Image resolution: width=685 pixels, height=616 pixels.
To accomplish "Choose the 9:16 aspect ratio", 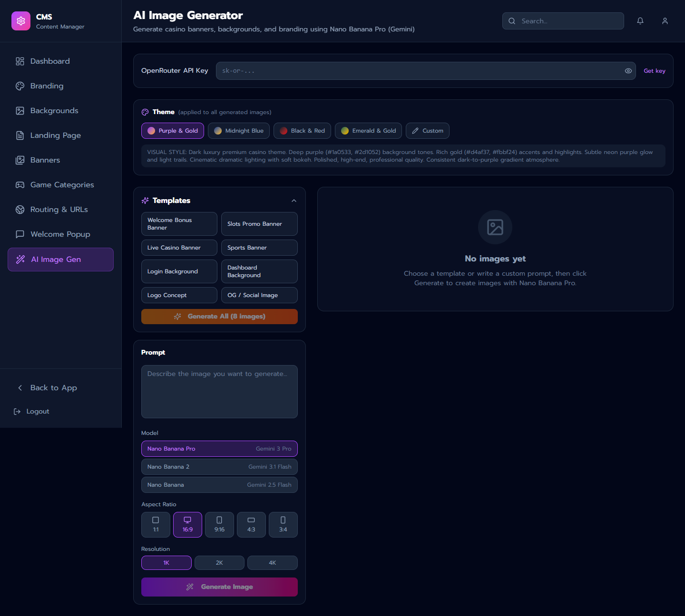I will point(219,525).
